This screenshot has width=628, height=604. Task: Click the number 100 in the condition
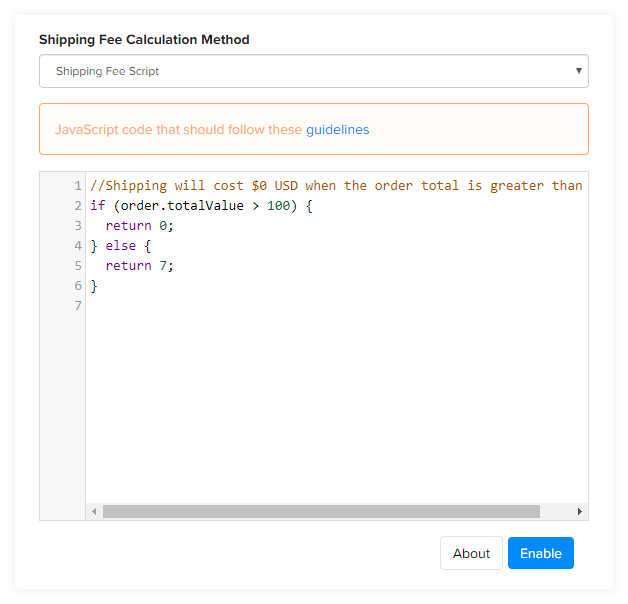[278, 206]
